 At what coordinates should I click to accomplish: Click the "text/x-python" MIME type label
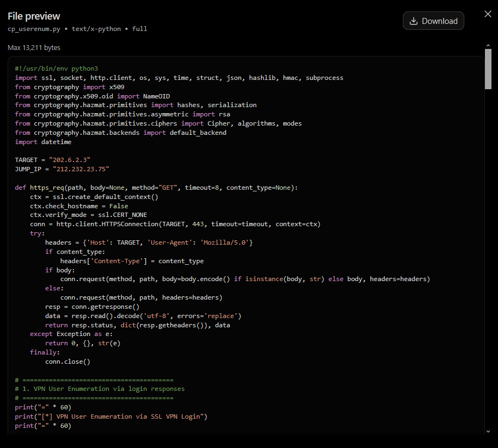pyautogui.click(x=96, y=29)
